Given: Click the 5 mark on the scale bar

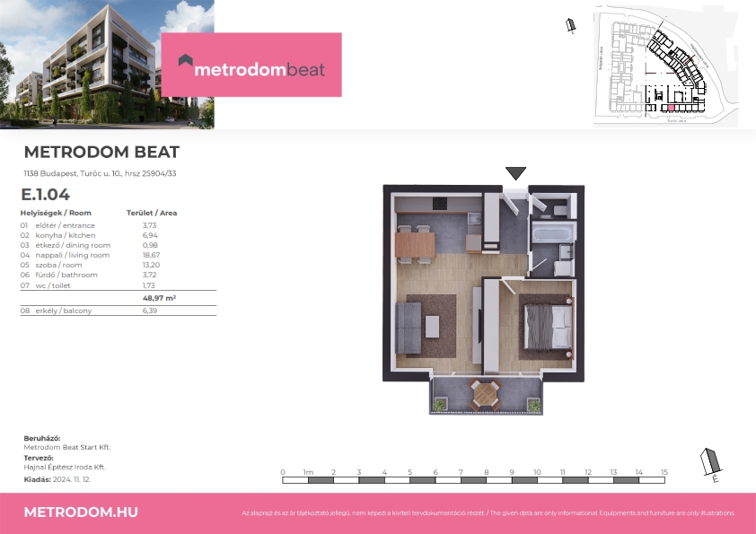Looking at the screenshot, I should 409,471.
